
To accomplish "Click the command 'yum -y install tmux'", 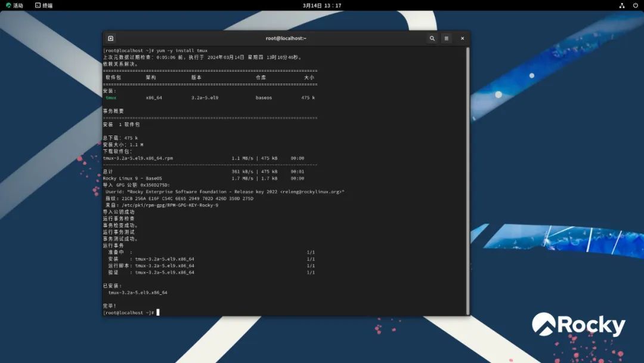I will tap(182, 51).
